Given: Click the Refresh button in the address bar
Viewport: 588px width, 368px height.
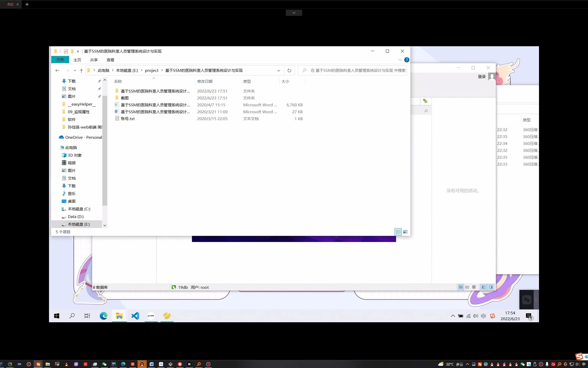Looking at the screenshot, I should click(x=289, y=71).
